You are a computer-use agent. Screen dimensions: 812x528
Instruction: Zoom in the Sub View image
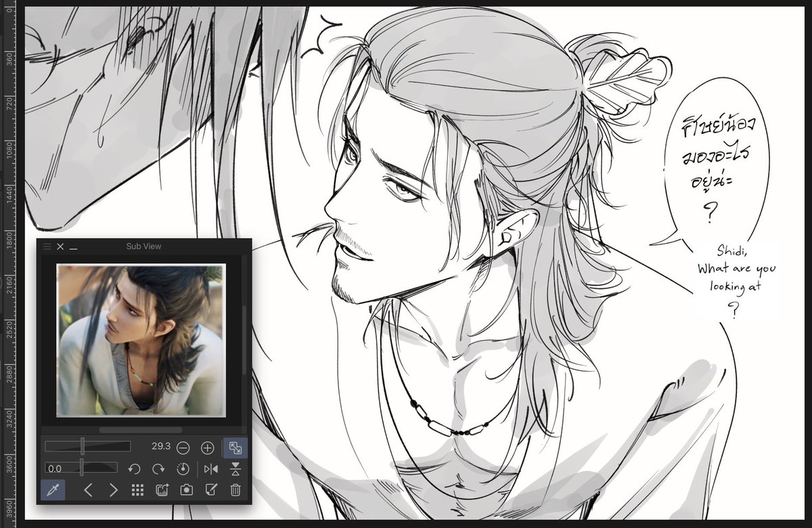(207, 447)
